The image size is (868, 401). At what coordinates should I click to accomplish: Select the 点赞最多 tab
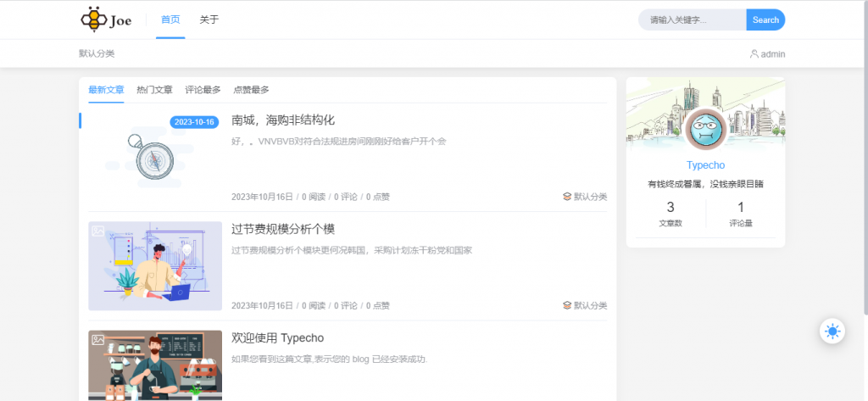tap(251, 90)
